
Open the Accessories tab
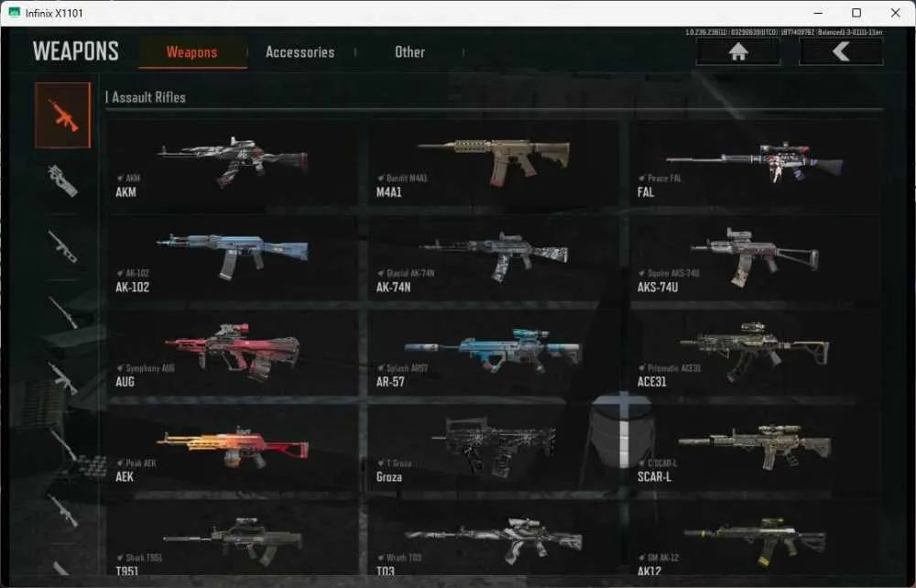300,52
